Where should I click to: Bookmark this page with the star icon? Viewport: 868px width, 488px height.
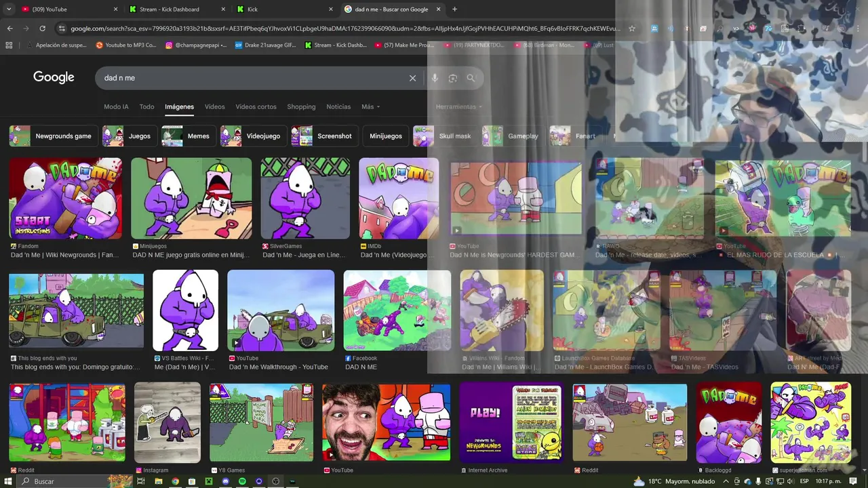(632, 28)
